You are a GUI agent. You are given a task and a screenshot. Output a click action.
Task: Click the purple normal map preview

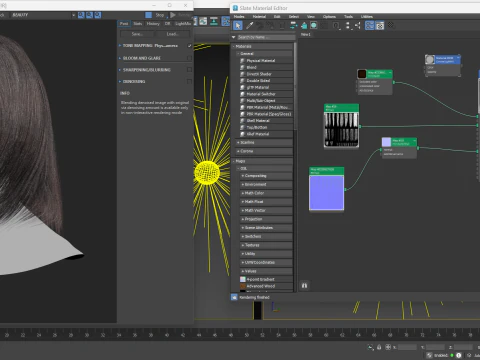pos(327,193)
